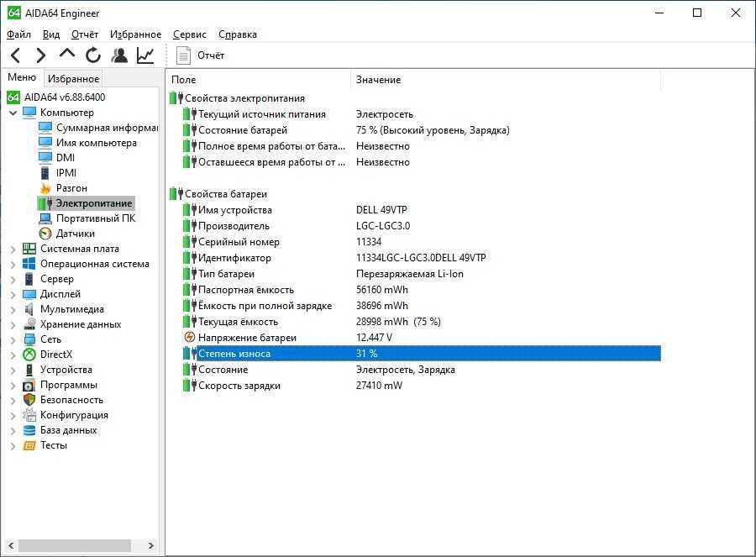Open the Справка menu
Screen dimensions: 756x557
[x=238, y=34]
